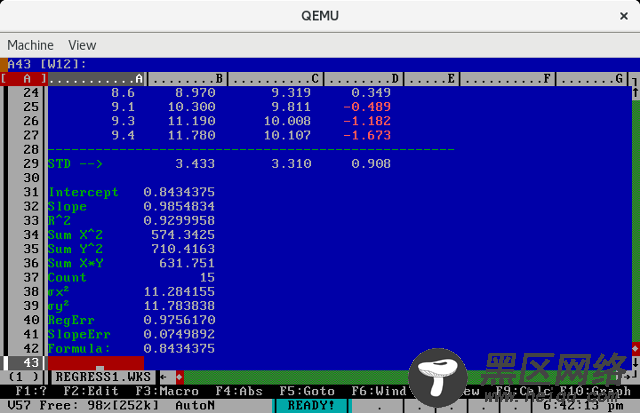Click STD value 3.433
This screenshot has width=640, height=413.
pos(195,164)
